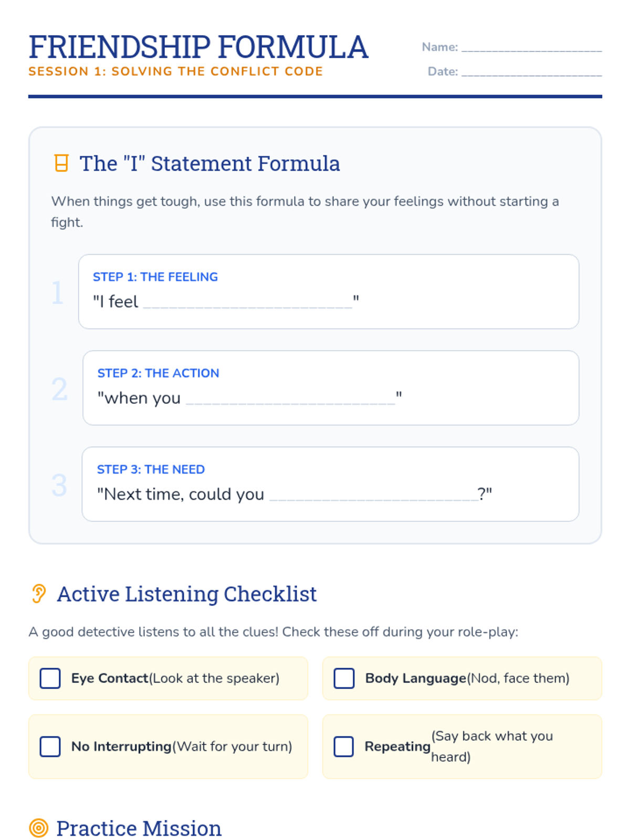Image resolution: width=630 pixels, height=840 pixels.
Task: Enable the No Interrupting checkbox
Action: click(x=50, y=747)
